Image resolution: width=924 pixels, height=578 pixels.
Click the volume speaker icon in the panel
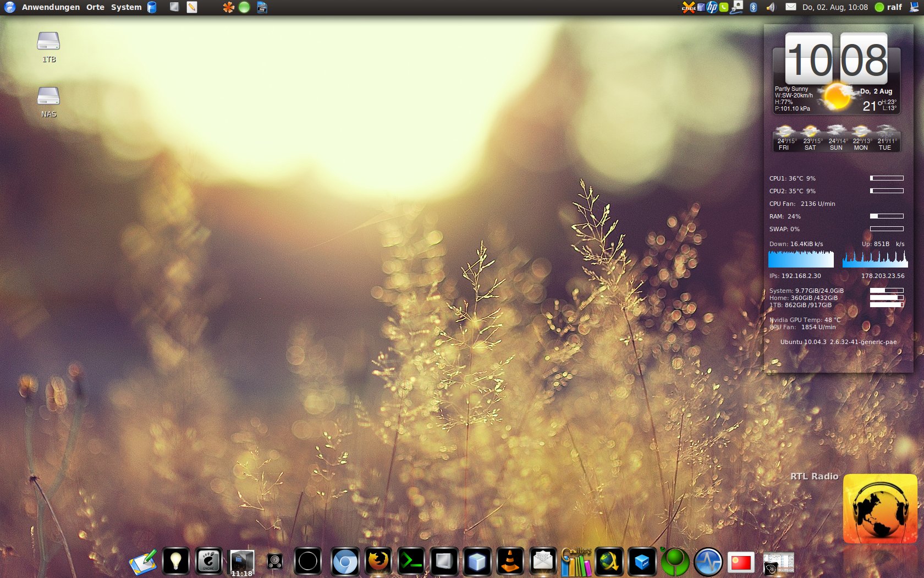(771, 7)
